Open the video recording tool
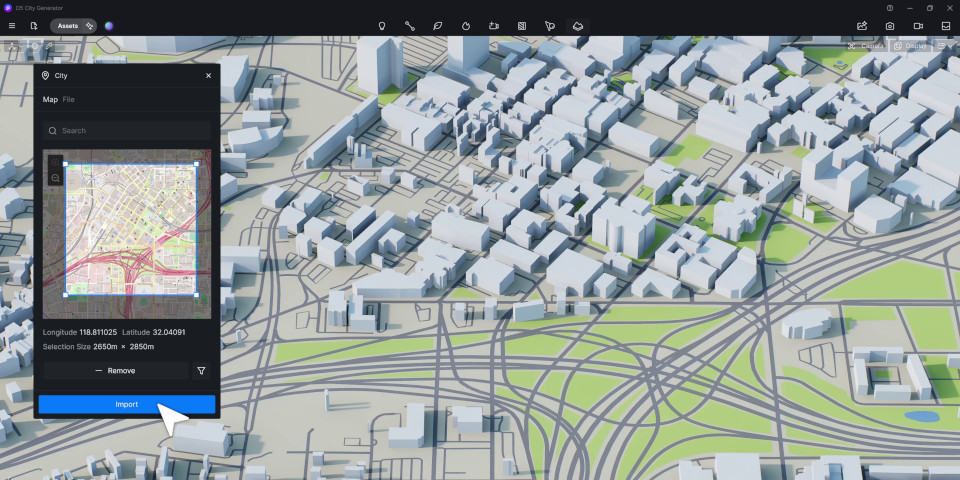This screenshot has width=960, height=480. pyautogui.click(x=918, y=26)
